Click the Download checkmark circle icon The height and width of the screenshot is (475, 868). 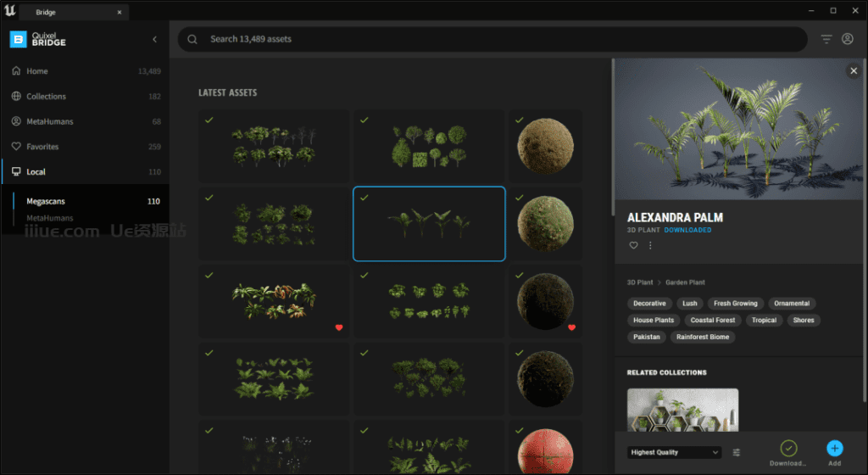coord(788,448)
